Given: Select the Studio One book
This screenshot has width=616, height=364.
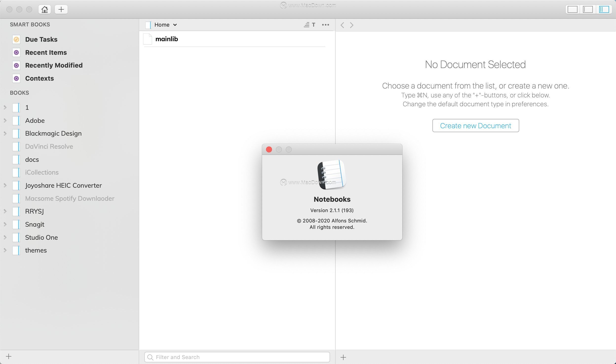Looking at the screenshot, I should coord(41,237).
